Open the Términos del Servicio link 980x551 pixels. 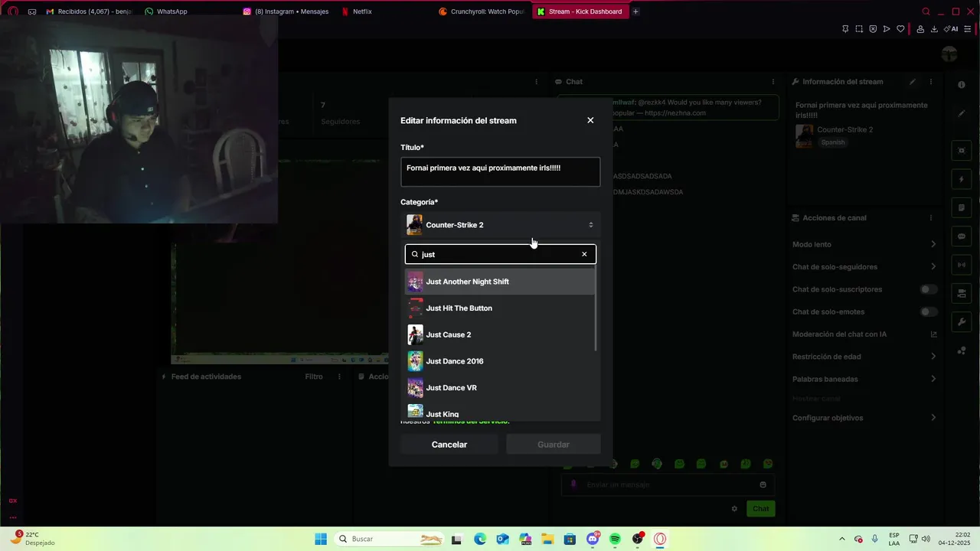click(x=471, y=421)
